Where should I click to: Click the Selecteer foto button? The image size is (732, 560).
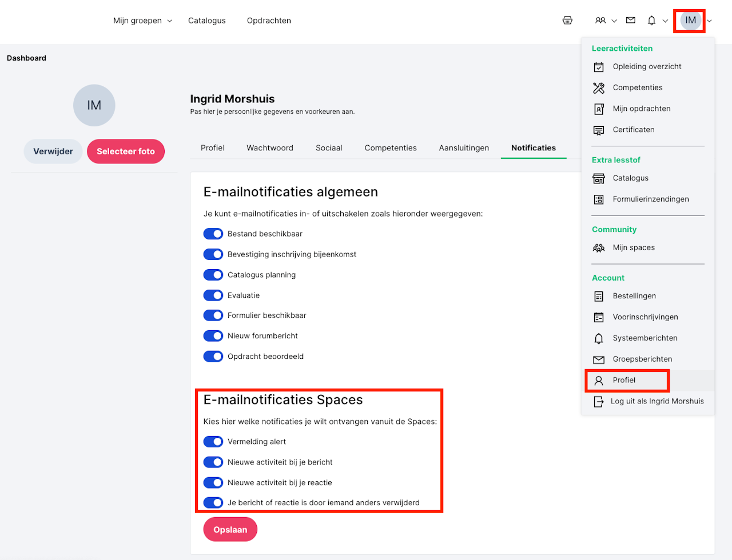[x=126, y=151]
